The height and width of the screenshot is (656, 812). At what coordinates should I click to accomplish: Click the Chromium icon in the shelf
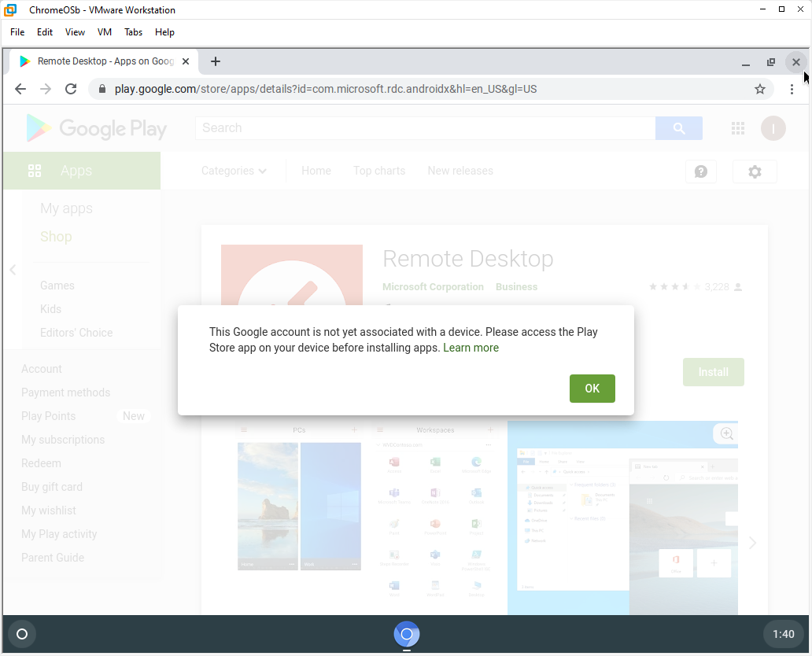click(x=407, y=634)
